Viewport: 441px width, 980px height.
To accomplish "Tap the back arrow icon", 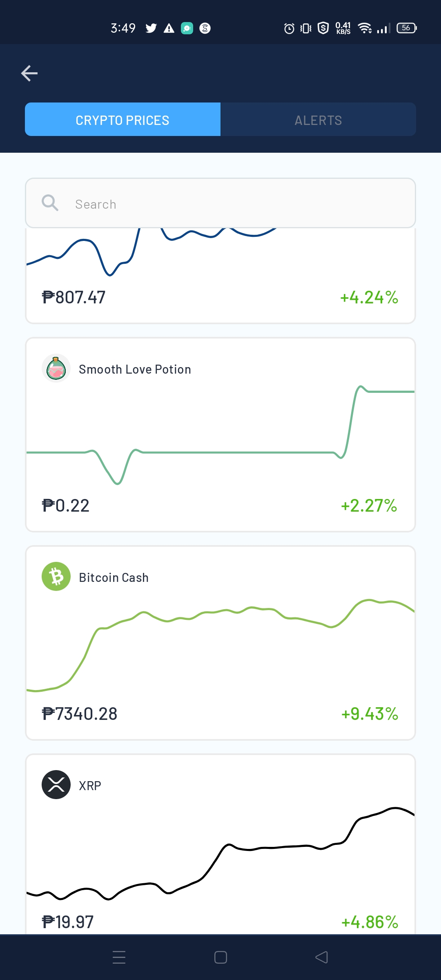I will [29, 73].
